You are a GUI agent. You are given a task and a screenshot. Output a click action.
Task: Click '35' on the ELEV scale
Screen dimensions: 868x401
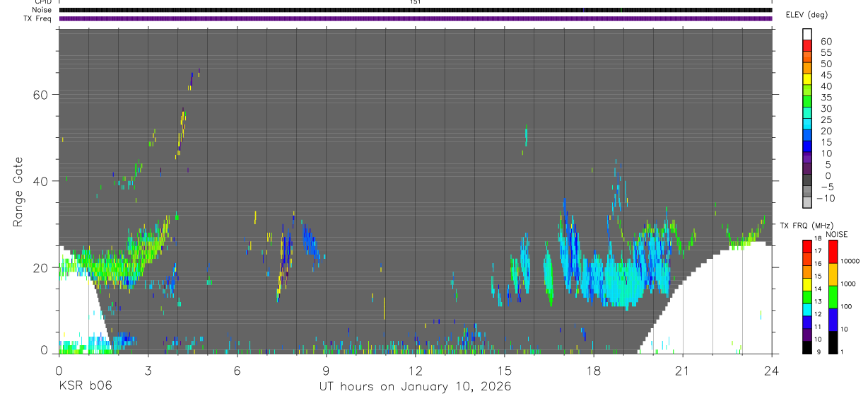[826, 98]
